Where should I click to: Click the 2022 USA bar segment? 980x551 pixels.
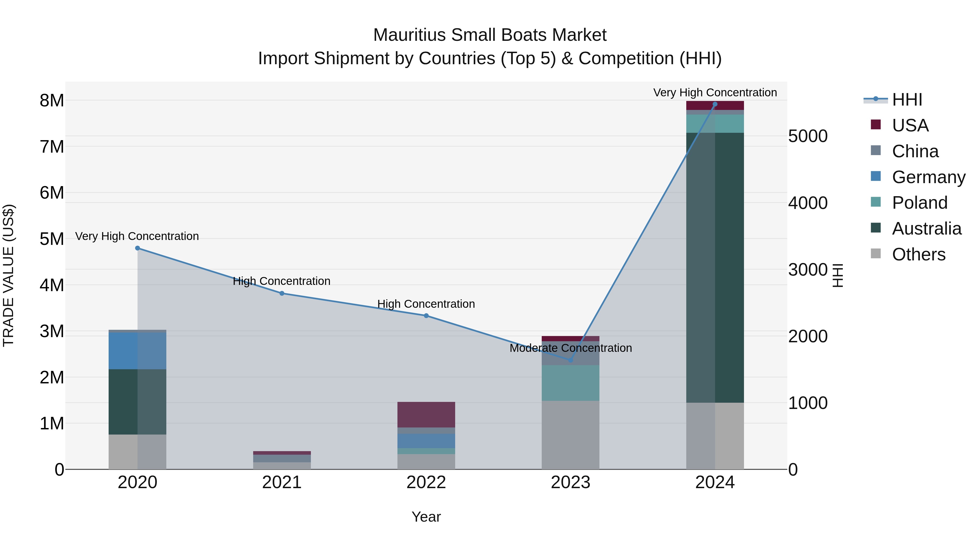pos(426,415)
